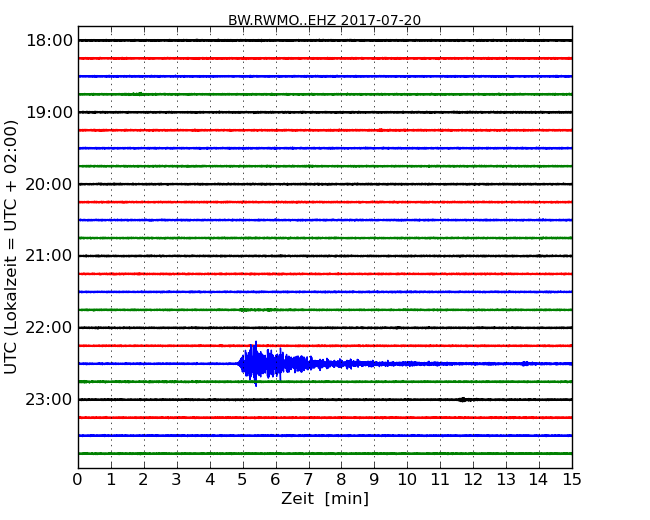Viewport: 650px width, 520px height.
Task: Click the black trace at 18:00
Action: 325,40
